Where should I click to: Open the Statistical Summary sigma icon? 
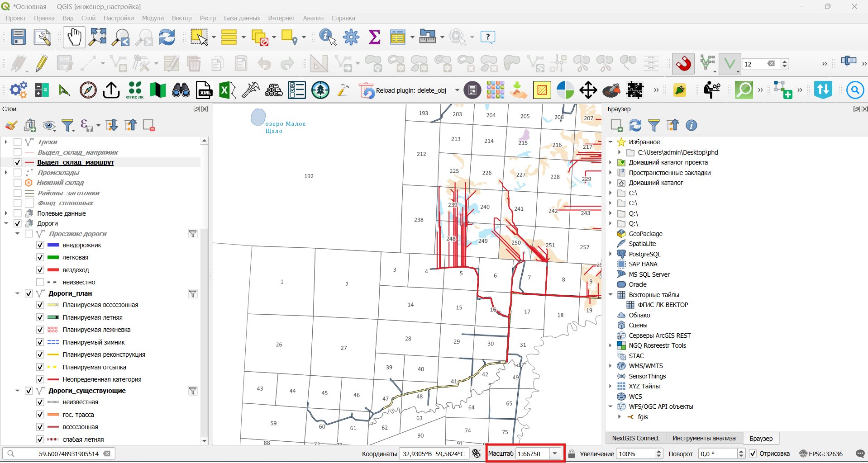375,37
